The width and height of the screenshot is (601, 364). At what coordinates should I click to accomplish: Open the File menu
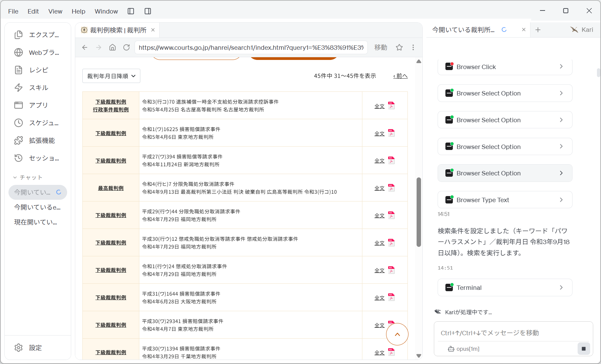13,11
